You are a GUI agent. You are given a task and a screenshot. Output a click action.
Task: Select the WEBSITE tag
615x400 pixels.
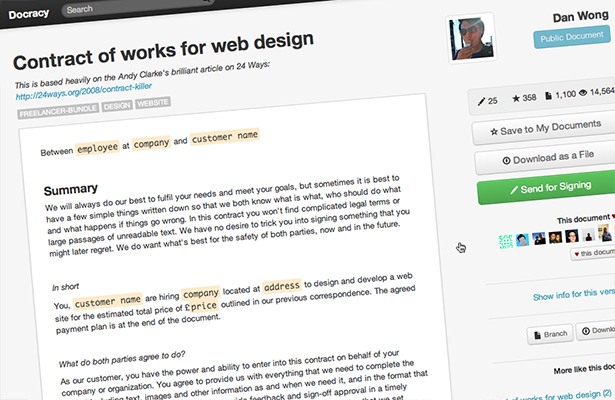coord(153,103)
